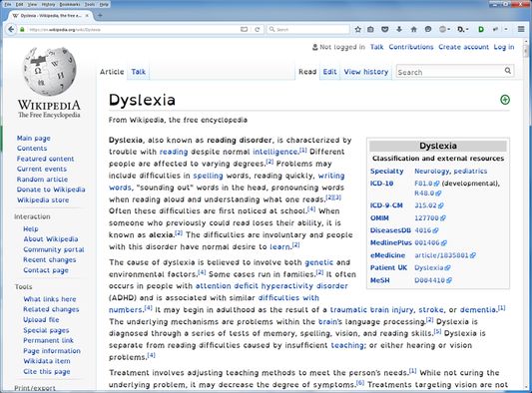Click the chat bubble toolbar icon

coord(428,30)
